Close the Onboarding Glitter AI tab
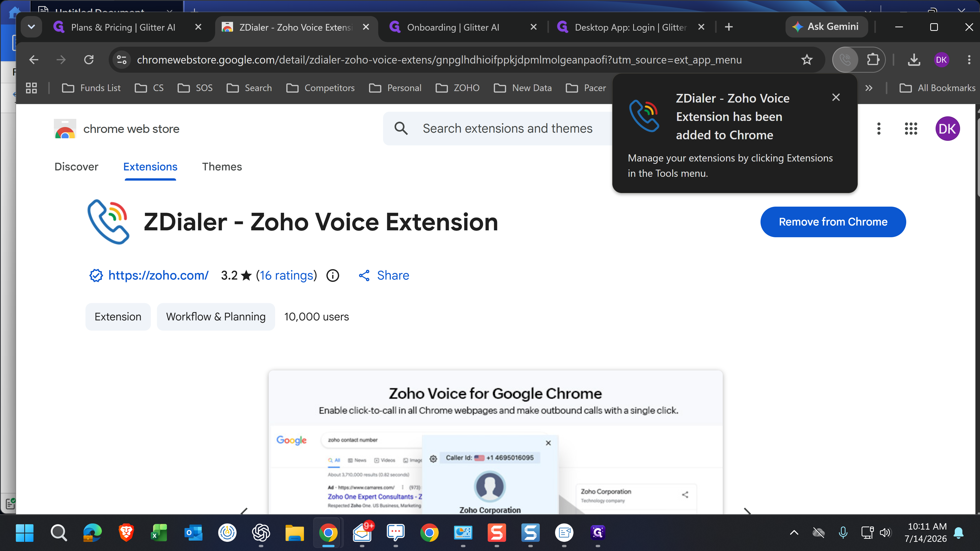The width and height of the screenshot is (980, 551). pyautogui.click(x=533, y=27)
